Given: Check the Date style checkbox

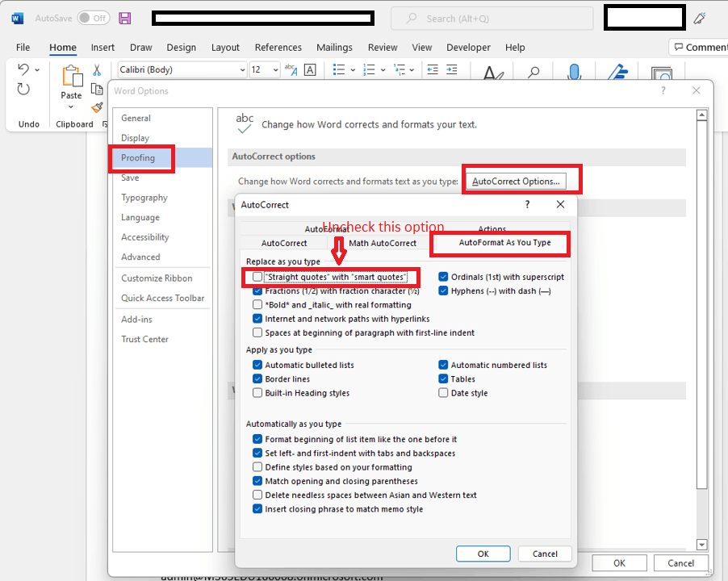Looking at the screenshot, I should click(x=443, y=393).
